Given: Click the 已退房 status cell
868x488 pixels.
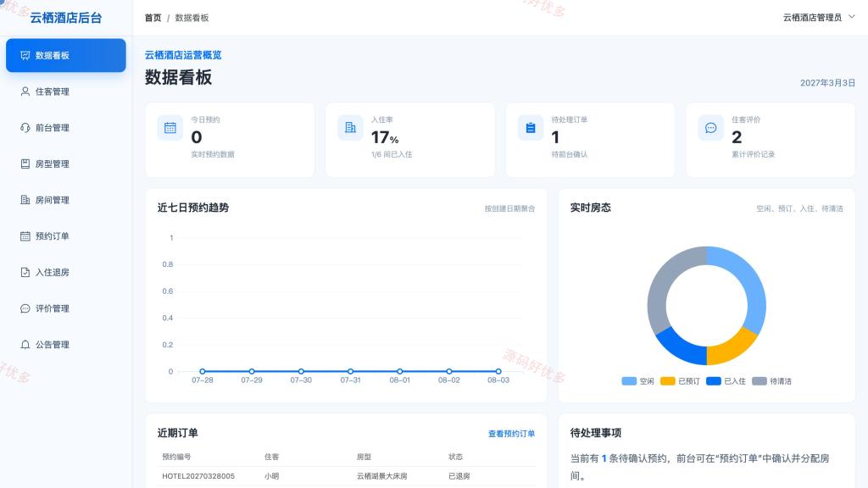Looking at the screenshot, I should tap(459, 476).
